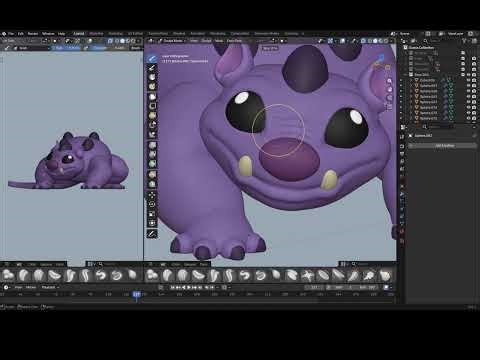Image resolution: width=480 pixels, height=360 pixels.
Task: Select the Draw Face Sets tool
Action: click(x=152, y=87)
